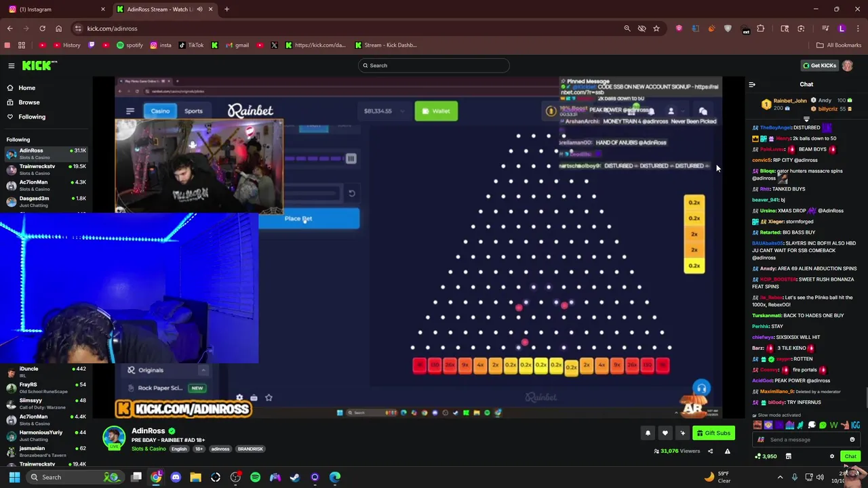
Task: Switch to the Instagram browser tab
Action: click(54, 9)
